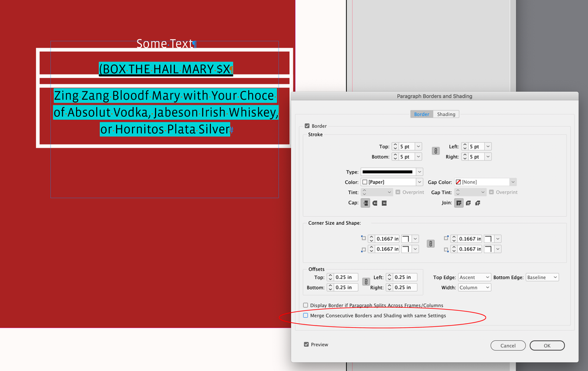Click the Top offset 0.25 in field
The height and width of the screenshot is (371, 588).
[346, 277]
